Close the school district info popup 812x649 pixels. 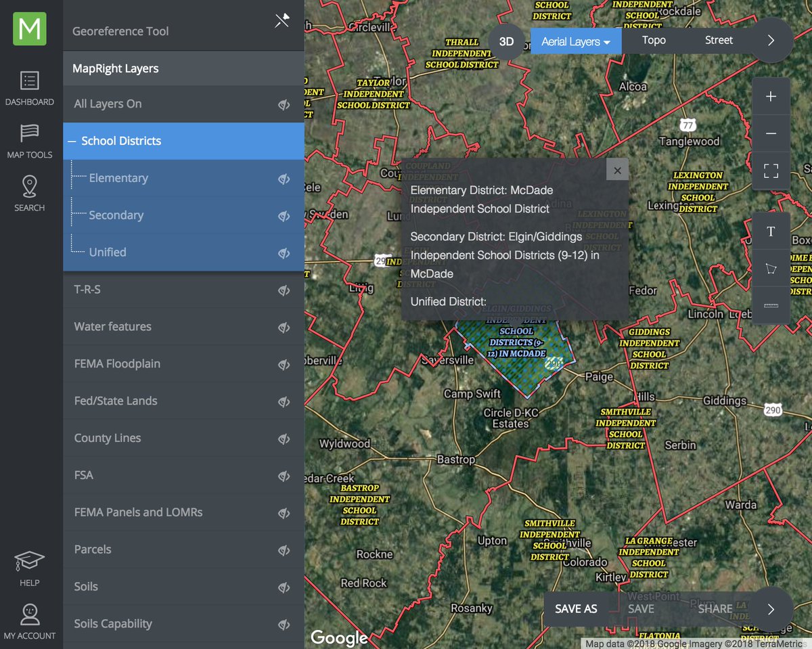click(617, 170)
